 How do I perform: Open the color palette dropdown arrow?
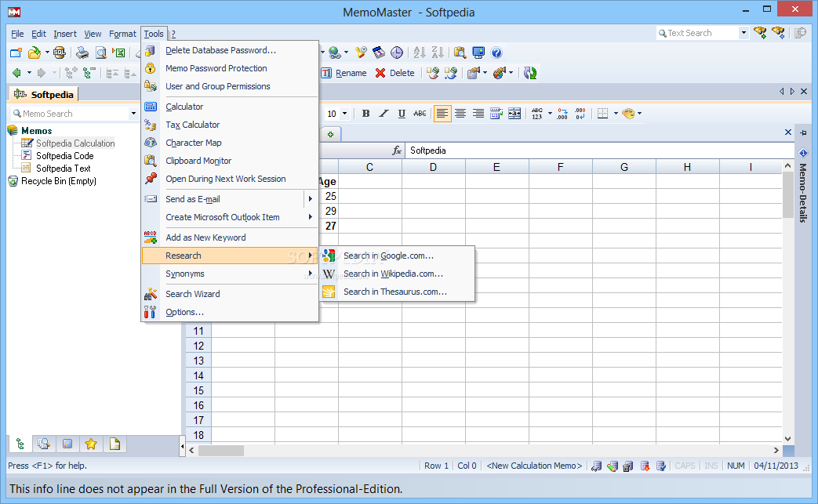tap(640, 114)
